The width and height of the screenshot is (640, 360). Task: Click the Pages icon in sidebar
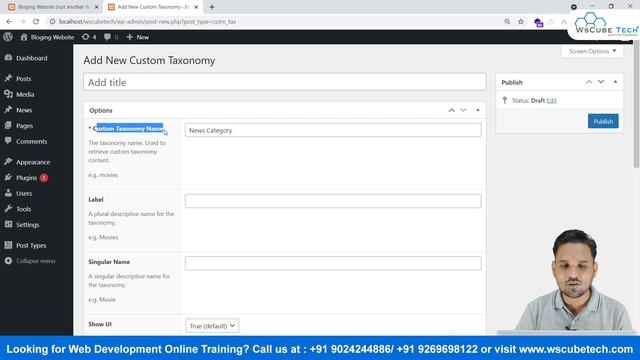pos(8,125)
